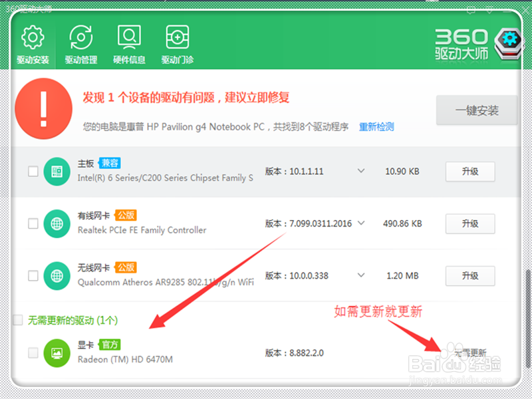Click the 1.20 MB size value
The width and height of the screenshot is (532, 399).
(x=402, y=275)
